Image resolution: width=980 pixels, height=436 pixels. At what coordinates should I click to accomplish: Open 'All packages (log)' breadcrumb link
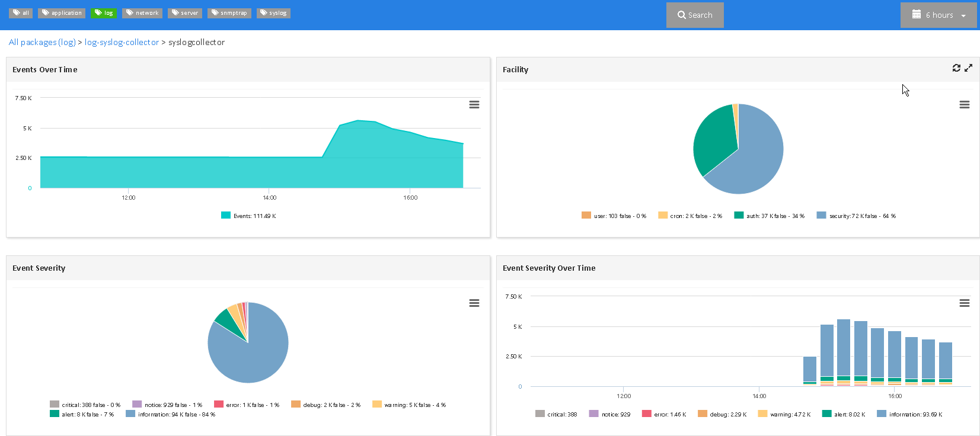[x=42, y=43]
